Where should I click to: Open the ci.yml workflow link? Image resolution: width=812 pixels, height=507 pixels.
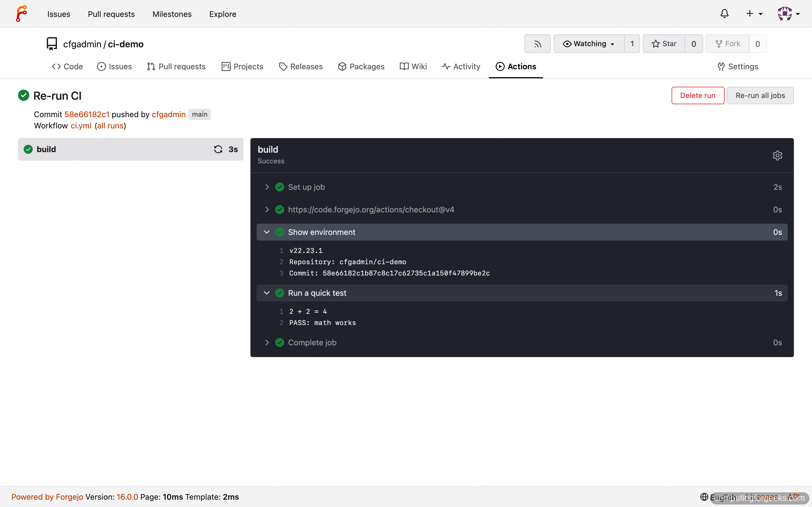click(81, 126)
